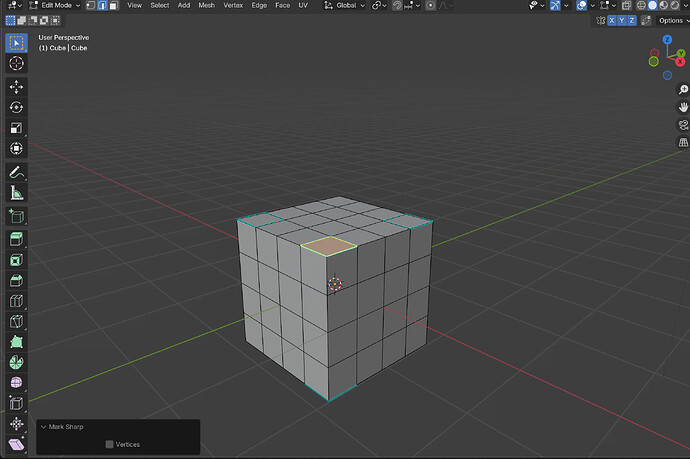The image size is (690, 459).
Task: Click the mesh symmetry butterfly icon
Action: 601,21
